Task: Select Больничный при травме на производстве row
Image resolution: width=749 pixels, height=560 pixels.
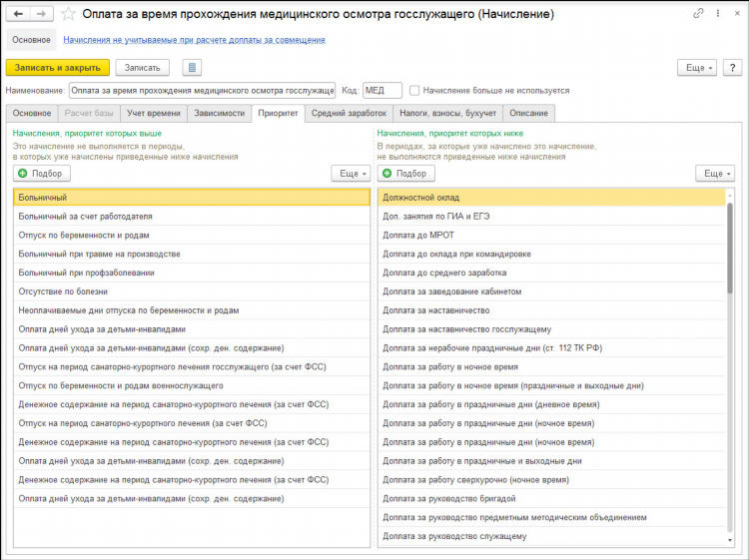Action: coord(192,254)
